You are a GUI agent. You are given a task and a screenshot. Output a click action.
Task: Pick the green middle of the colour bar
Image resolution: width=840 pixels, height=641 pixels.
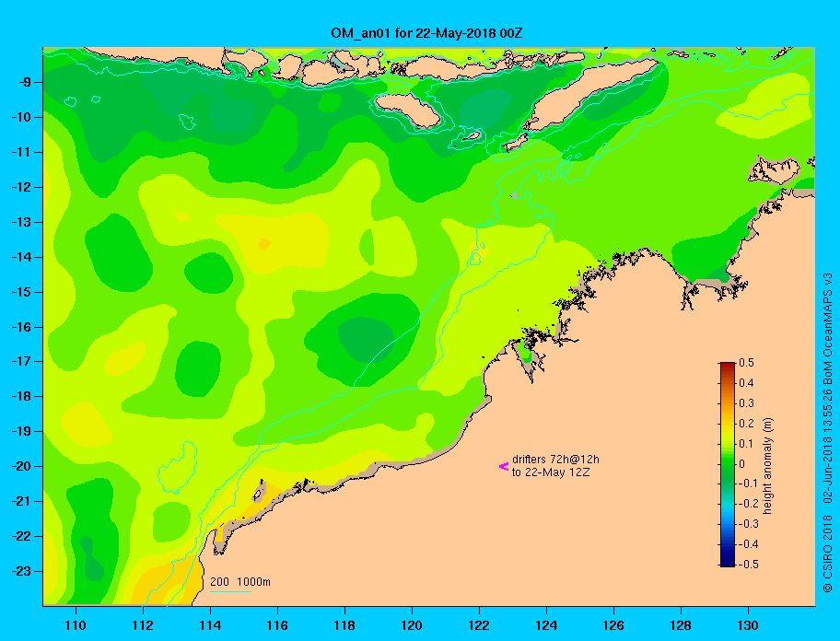(728, 464)
